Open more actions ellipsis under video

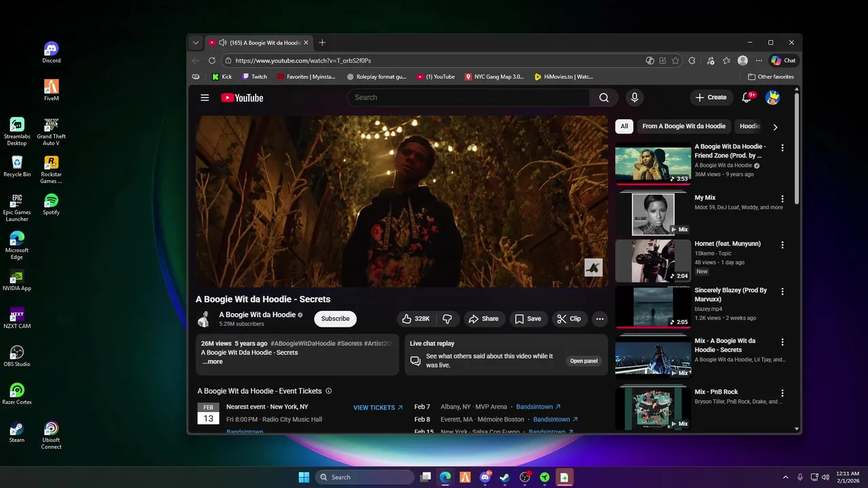(599, 319)
